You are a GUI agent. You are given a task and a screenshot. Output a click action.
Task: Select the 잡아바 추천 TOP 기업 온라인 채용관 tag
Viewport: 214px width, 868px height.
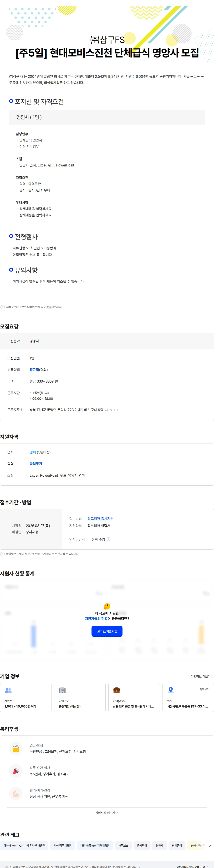(24, 845)
